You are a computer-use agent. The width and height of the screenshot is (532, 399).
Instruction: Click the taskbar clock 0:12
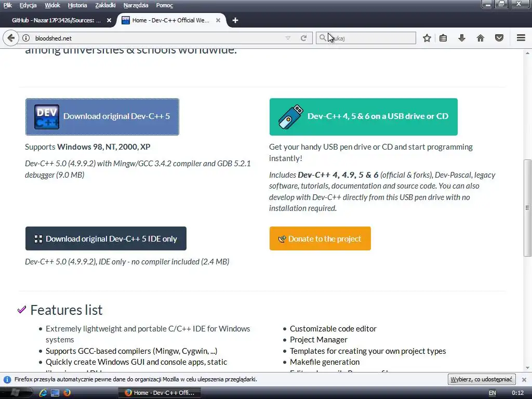(x=517, y=393)
